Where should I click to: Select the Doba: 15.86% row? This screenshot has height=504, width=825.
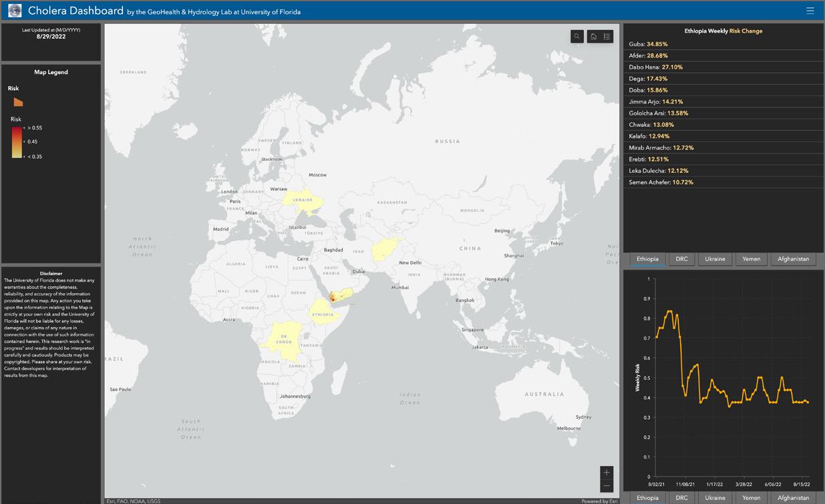pyautogui.click(x=723, y=90)
